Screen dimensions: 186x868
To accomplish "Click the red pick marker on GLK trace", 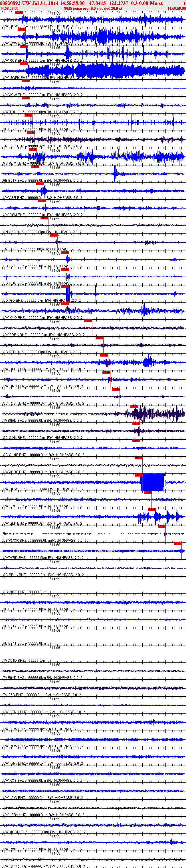I will (152, 509).
